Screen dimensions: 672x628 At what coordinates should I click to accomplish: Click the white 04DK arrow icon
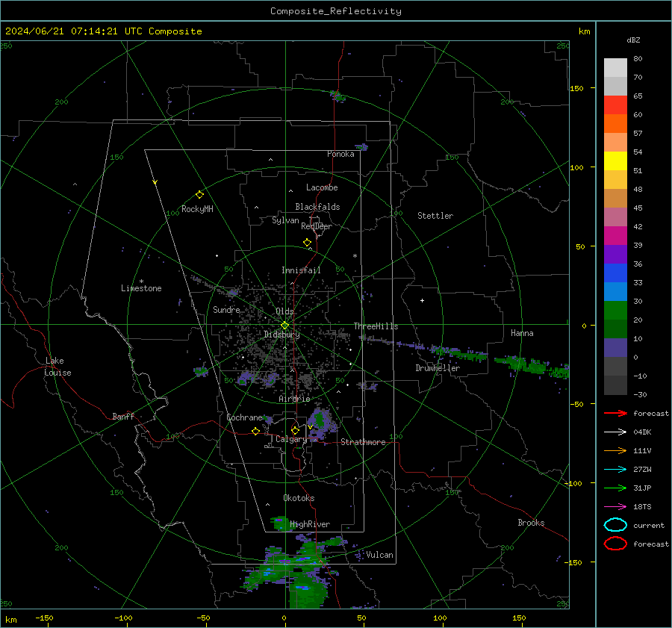point(615,432)
